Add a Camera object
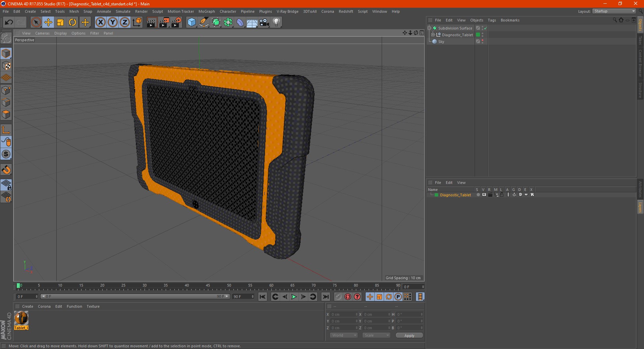This screenshot has height=349, width=644. (x=264, y=22)
